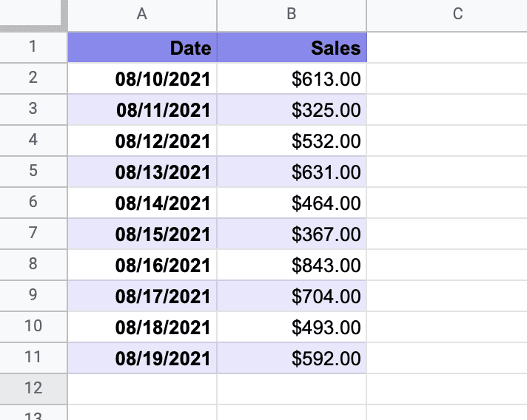Select cell with 08/10/2021
Image resolution: width=527 pixels, height=420 pixels.
tap(143, 78)
